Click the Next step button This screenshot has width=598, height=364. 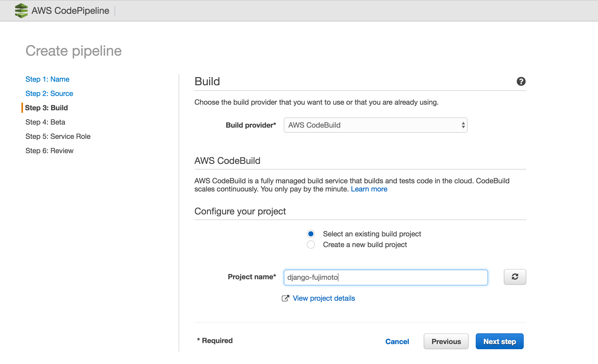(499, 341)
